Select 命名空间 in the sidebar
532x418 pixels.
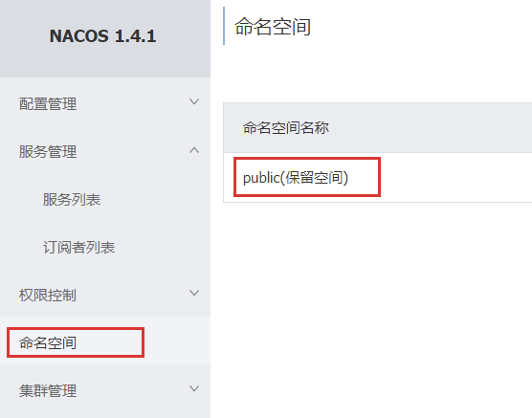point(48,342)
